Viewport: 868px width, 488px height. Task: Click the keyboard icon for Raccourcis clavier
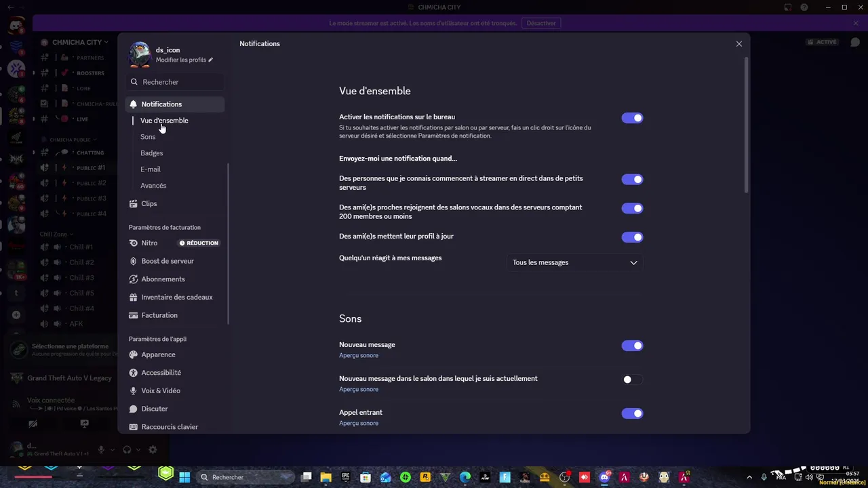(x=134, y=427)
